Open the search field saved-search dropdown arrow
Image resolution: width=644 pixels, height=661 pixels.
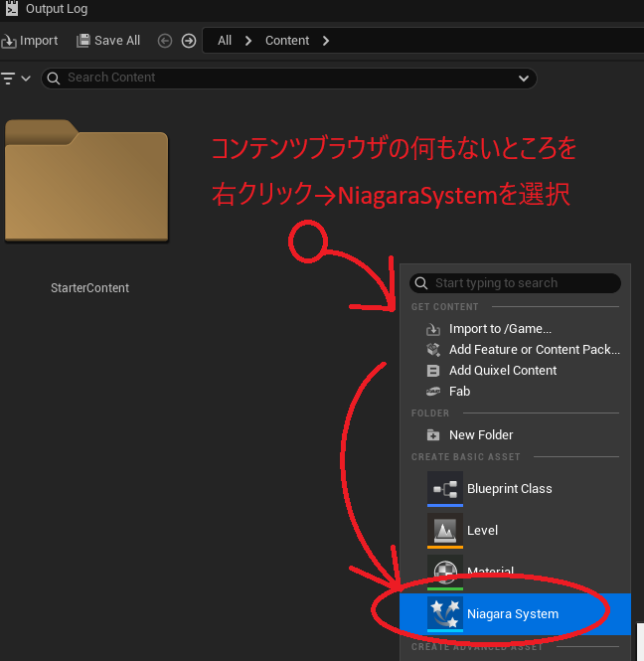524,79
